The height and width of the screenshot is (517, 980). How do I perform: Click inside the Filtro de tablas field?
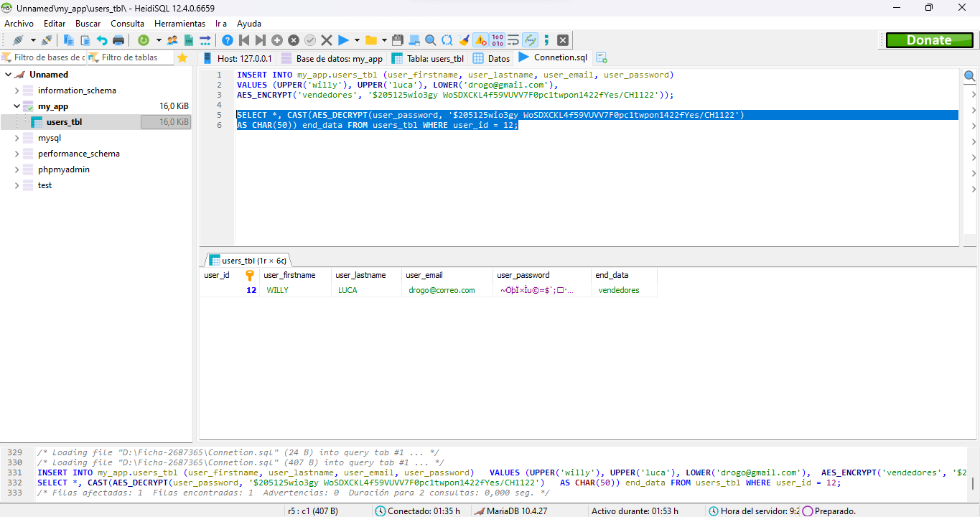tap(133, 57)
